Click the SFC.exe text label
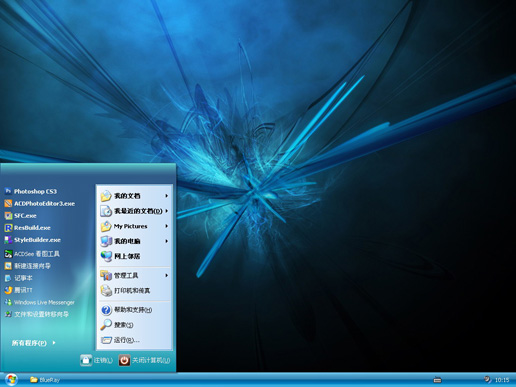Screen dimensions: 516x387 (25, 216)
